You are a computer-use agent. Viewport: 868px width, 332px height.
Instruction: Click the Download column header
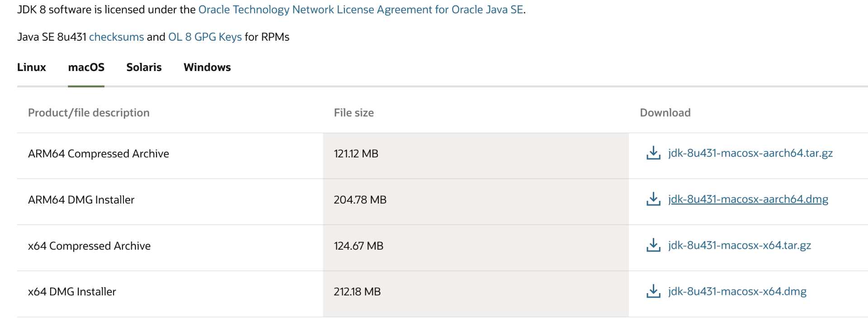(665, 113)
